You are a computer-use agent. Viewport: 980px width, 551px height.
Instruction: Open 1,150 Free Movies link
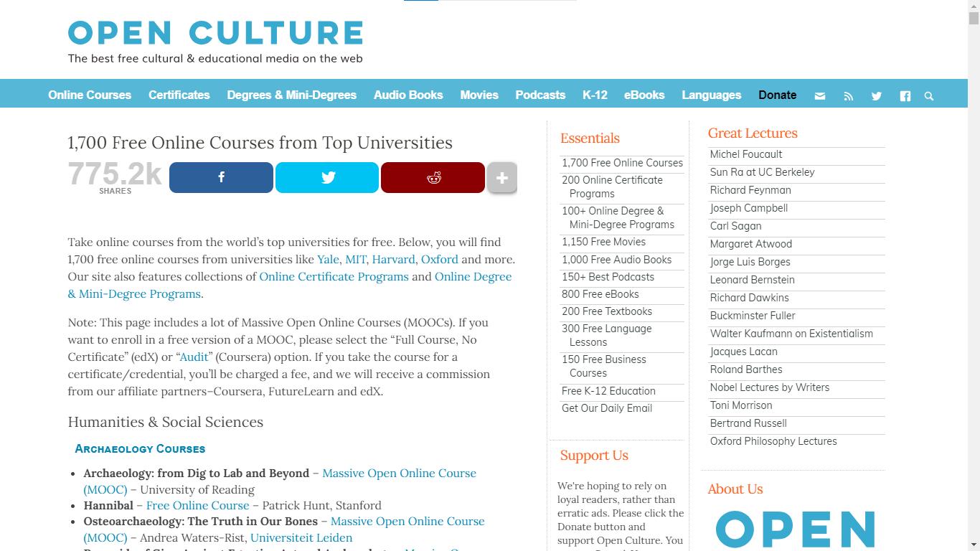coord(603,242)
